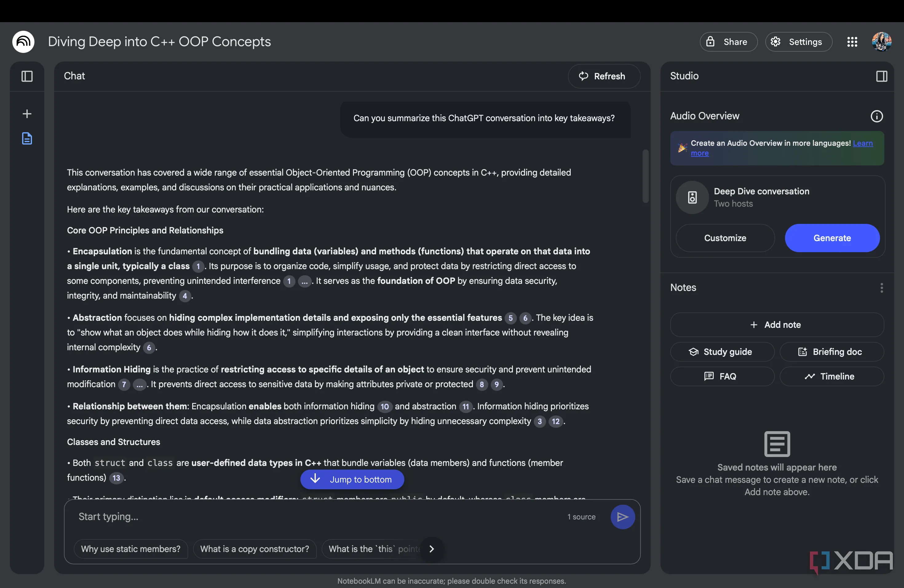Open citation 4 after 'maintainability'
The image size is (904, 588).
tap(184, 296)
